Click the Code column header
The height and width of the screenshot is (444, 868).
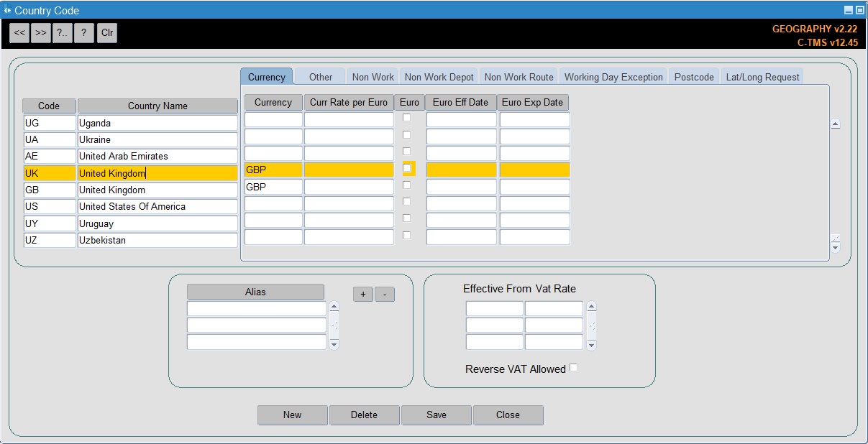tap(49, 106)
